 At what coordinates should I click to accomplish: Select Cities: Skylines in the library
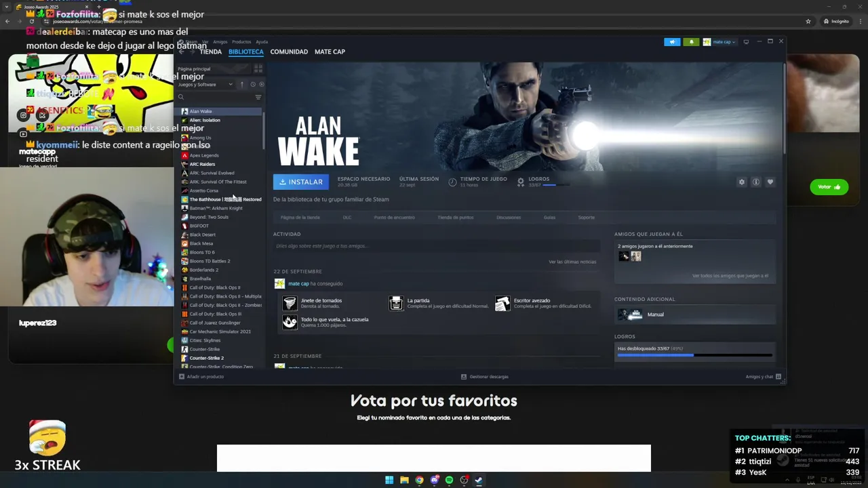pos(205,340)
